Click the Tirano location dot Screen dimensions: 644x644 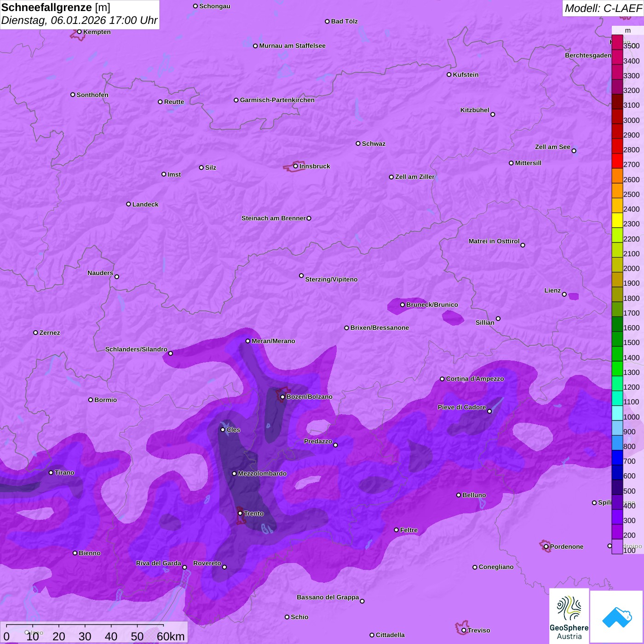(51, 472)
